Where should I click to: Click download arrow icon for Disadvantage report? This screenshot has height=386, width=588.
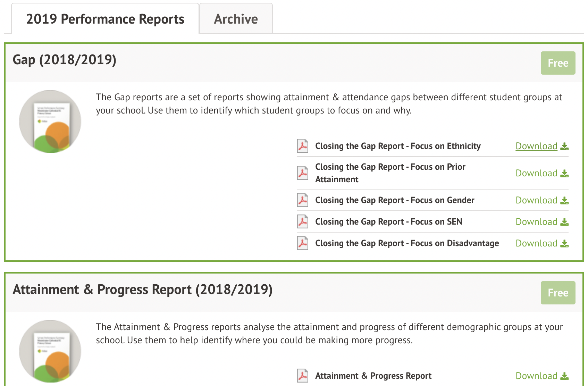pyautogui.click(x=565, y=244)
